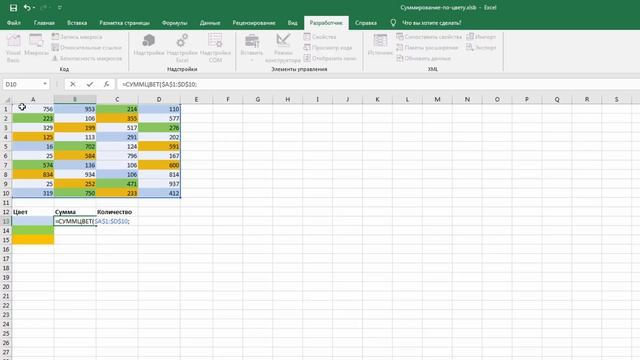Image resolution: width=640 pixels, height=360 pixels.
Task: Click the Undo arrow icon
Action: click(27, 8)
